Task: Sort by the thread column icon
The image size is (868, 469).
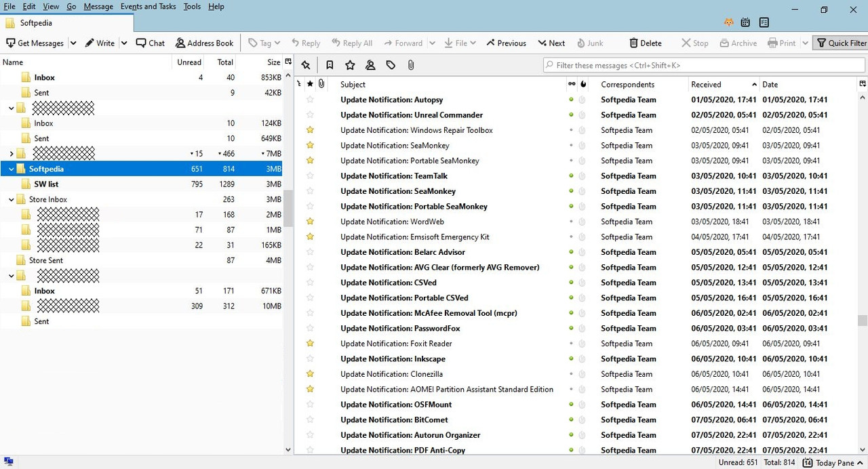Action: (x=299, y=84)
